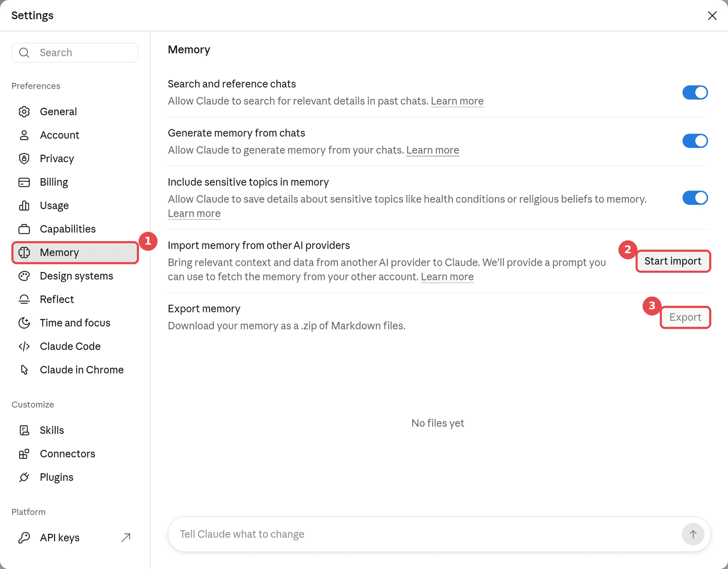Open Learn more under Search and reference chats

pos(457,101)
